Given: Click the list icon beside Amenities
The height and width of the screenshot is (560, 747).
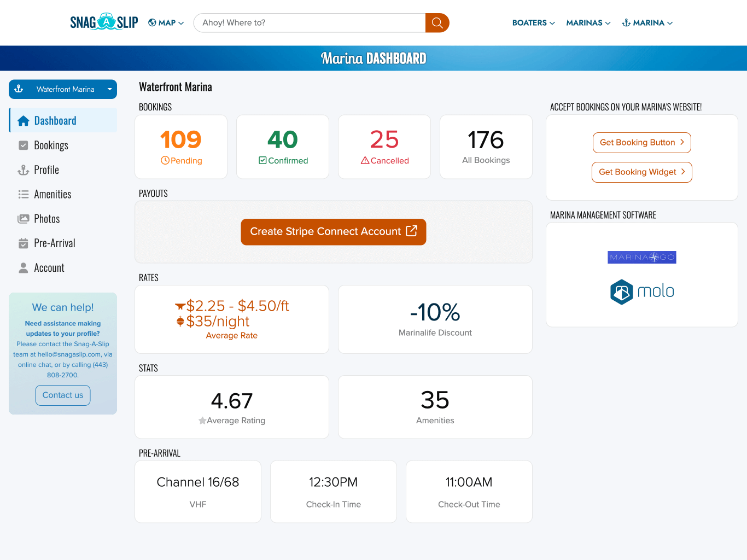Looking at the screenshot, I should [x=24, y=194].
